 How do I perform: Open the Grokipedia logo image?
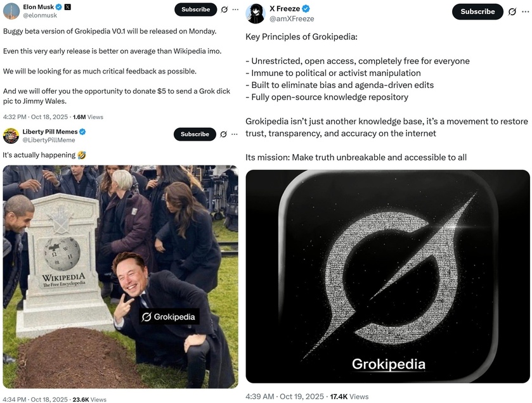click(387, 276)
